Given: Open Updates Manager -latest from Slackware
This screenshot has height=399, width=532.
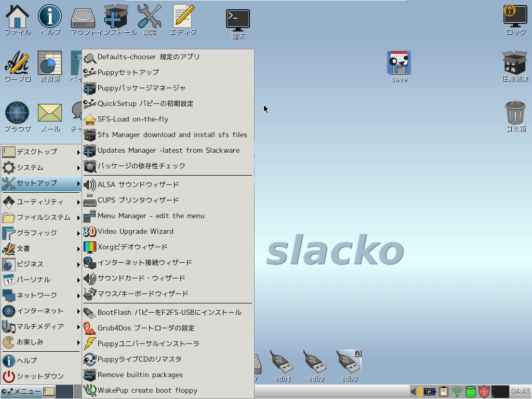Looking at the screenshot, I should pos(168,151).
